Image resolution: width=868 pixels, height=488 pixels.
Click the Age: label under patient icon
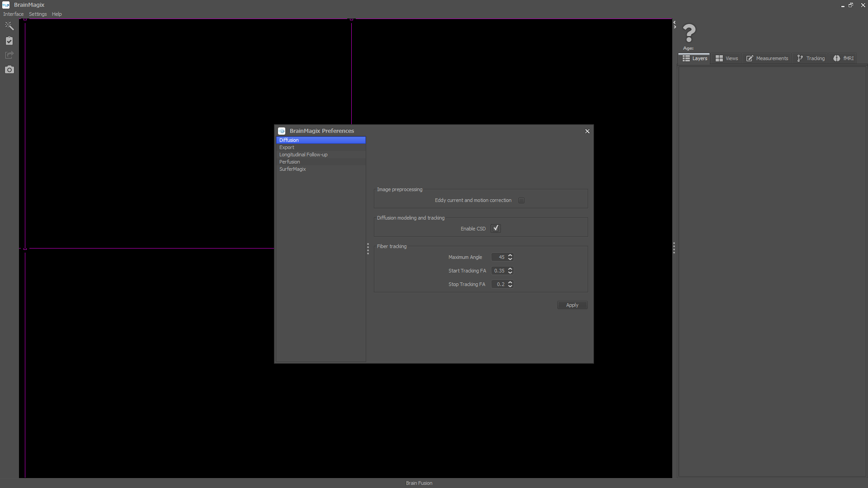[x=688, y=48]
